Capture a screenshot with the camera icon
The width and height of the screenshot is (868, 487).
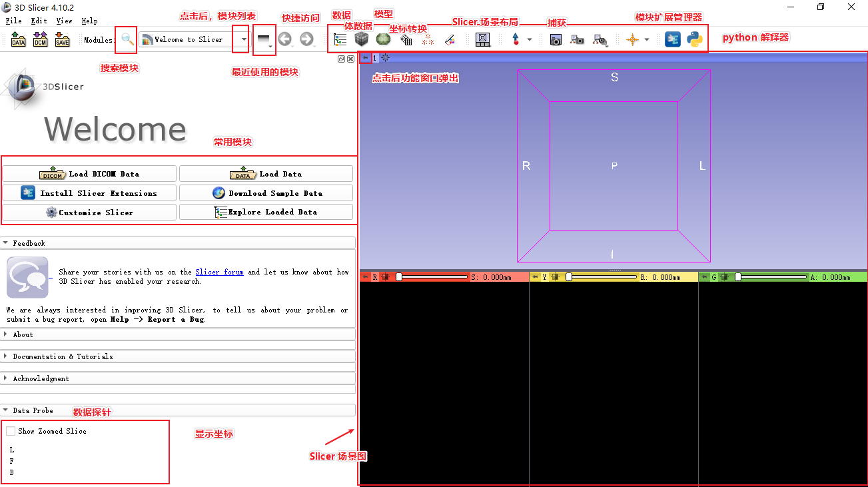point(555,39)
